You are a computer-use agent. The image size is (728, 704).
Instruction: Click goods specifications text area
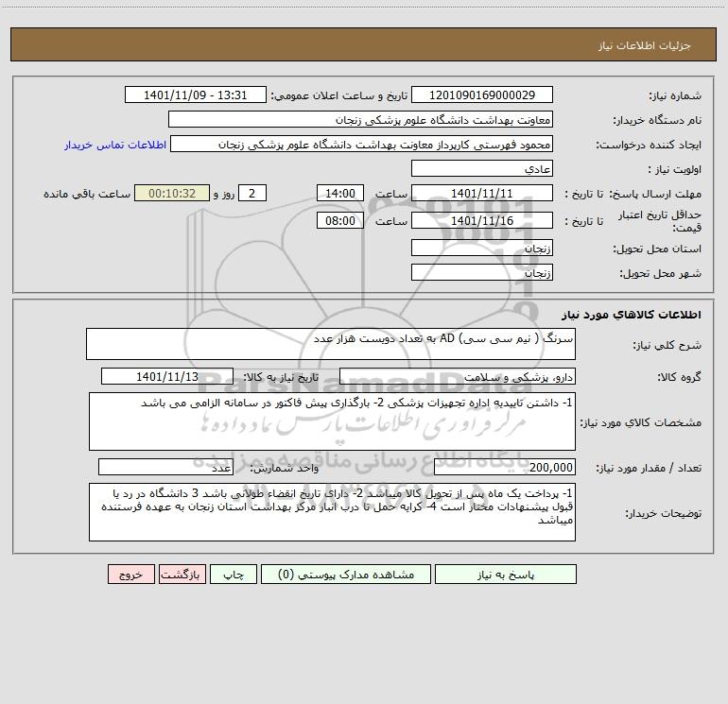click(x=332, y=421)
